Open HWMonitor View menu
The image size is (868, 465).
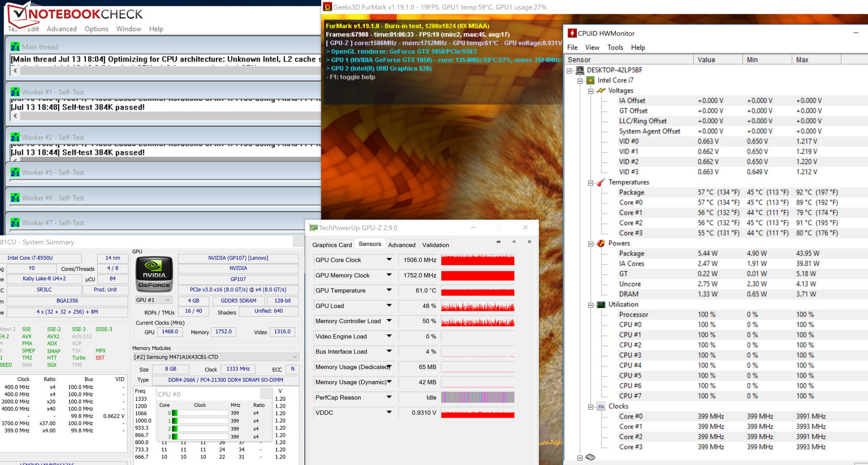[592, 47]
